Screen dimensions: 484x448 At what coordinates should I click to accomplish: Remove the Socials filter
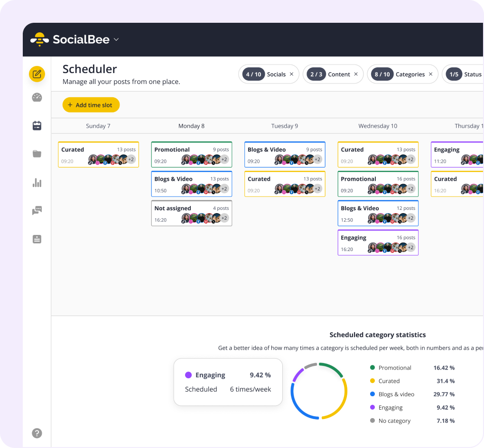tap(291, 74)
